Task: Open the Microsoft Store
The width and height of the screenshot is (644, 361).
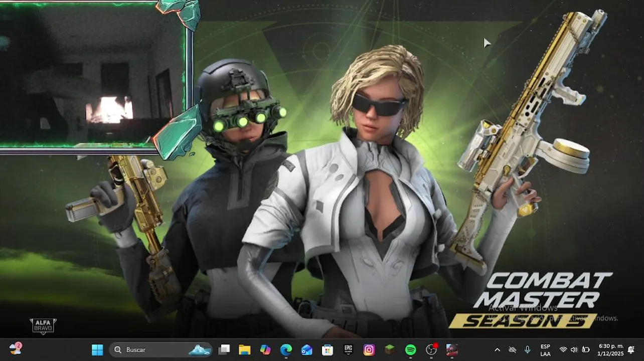Action: point(328,349)
